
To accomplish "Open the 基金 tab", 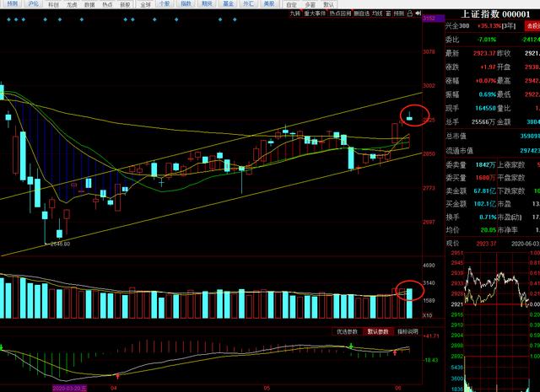I will tap(228, 3).
